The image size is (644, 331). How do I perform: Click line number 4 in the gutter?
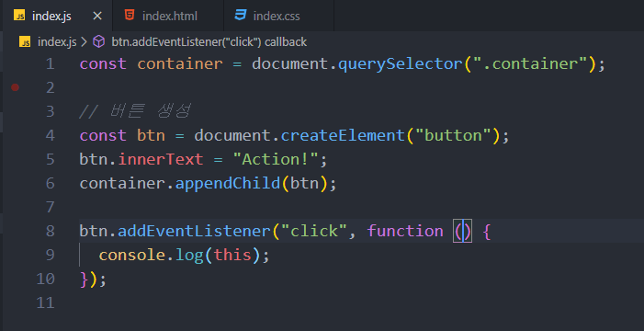coord(51,135)
